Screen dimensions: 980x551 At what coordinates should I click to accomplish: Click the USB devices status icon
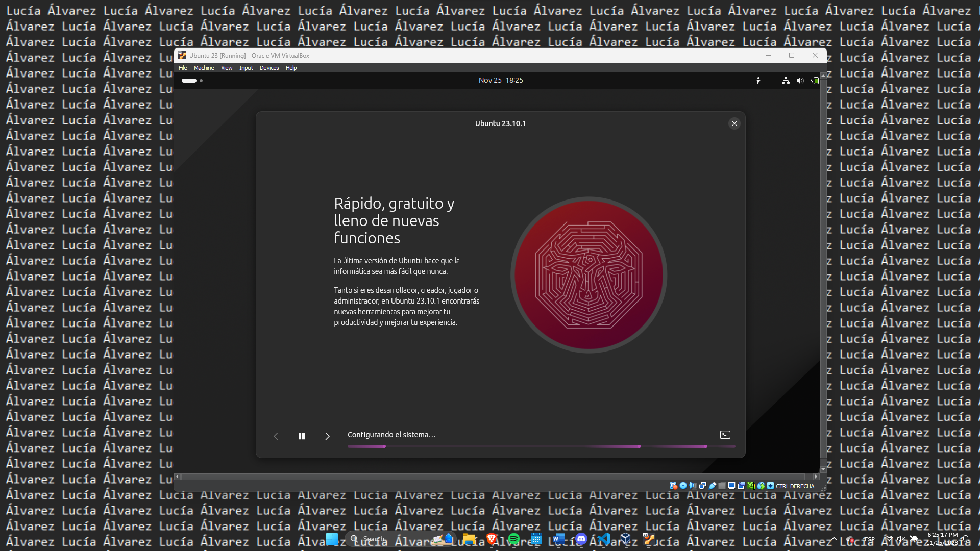(x=713, y=486)
